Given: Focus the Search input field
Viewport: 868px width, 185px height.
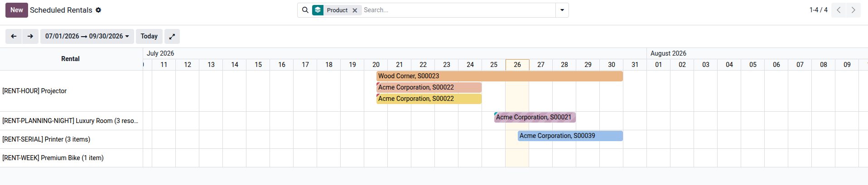Looking at the screenshot, I should tap(458, 10).
